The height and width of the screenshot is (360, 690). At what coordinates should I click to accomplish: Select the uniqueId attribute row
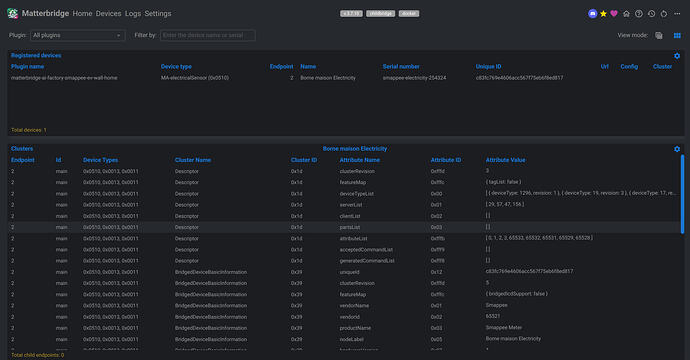point(345,272)
